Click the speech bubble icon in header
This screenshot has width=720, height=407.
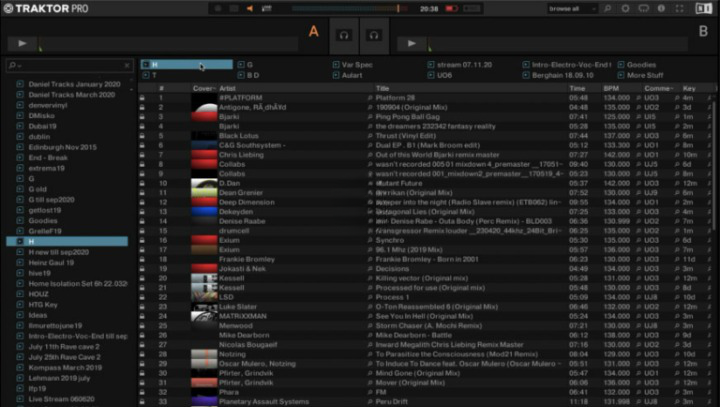point(643,8)
